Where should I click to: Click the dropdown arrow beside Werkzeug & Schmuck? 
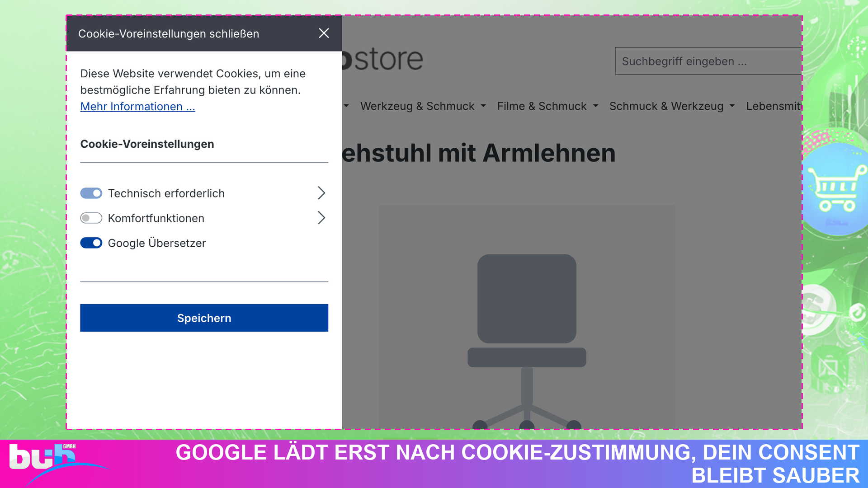[483, 106]
